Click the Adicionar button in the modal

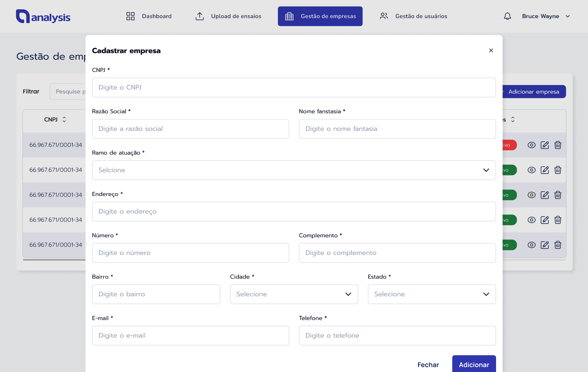(474, 364)
